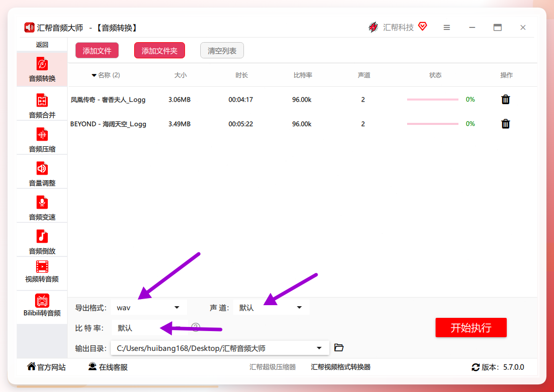Clear the list with 清空列表

point(222,50)
